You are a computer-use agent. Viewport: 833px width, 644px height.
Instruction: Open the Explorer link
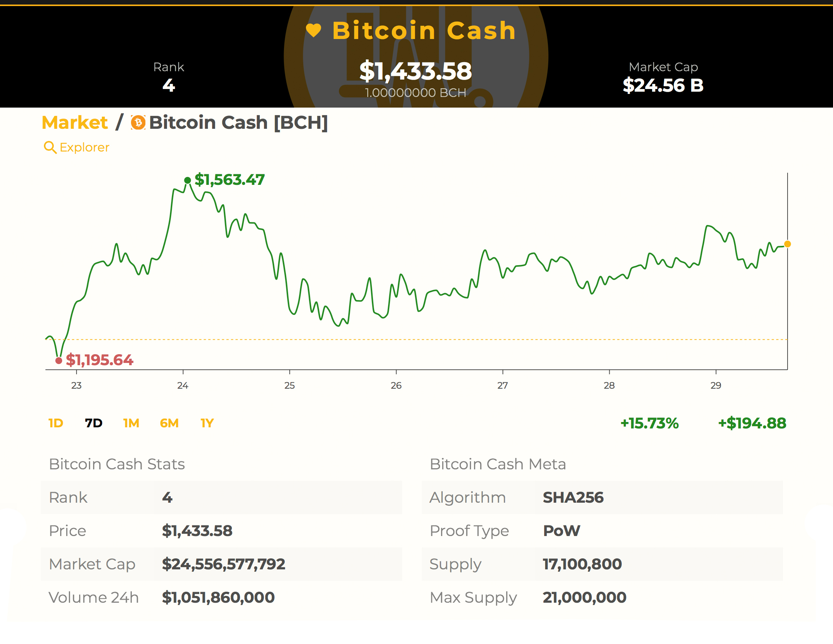(84, 147)
